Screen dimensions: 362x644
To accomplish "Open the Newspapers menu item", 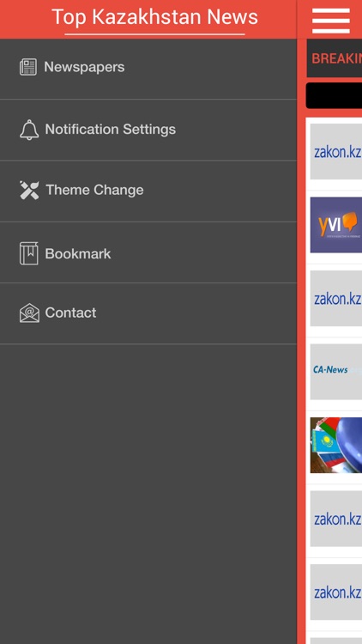I will pyautogui.click(x=148, y=69).
